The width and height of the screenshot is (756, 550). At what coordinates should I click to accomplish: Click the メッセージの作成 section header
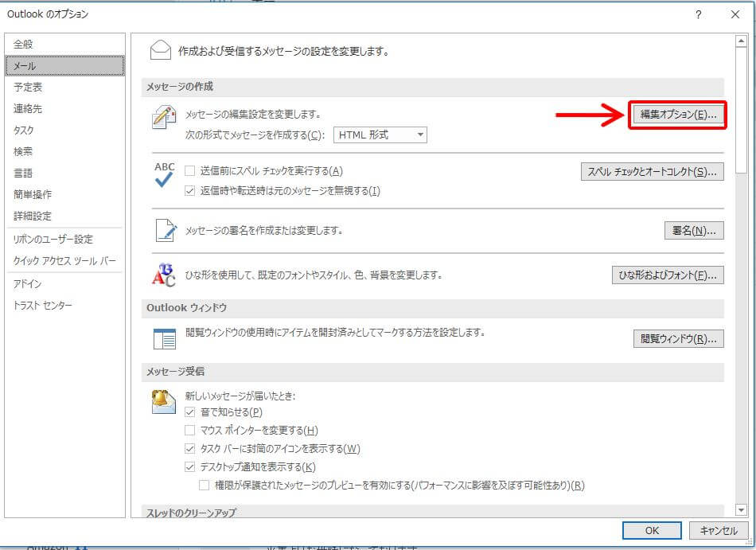coord(433,87)
